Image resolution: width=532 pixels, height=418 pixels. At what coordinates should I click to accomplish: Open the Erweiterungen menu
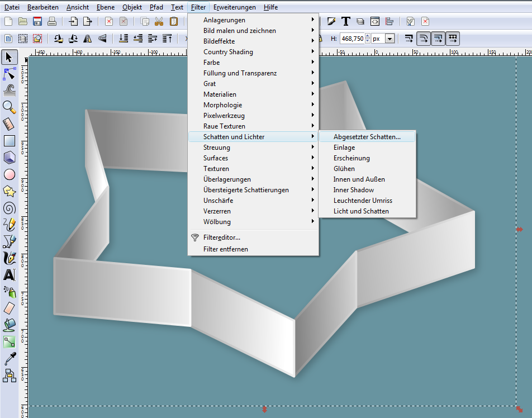[x=235, y=7]
